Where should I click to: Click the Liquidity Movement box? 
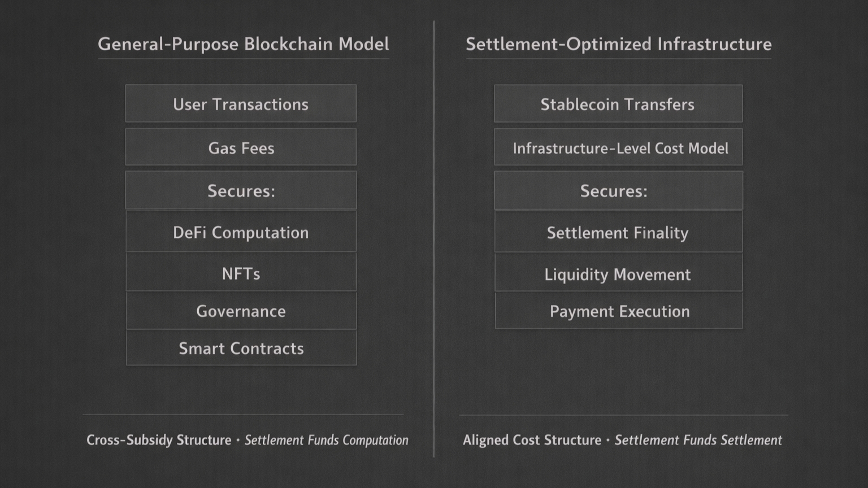coord(618,274)
